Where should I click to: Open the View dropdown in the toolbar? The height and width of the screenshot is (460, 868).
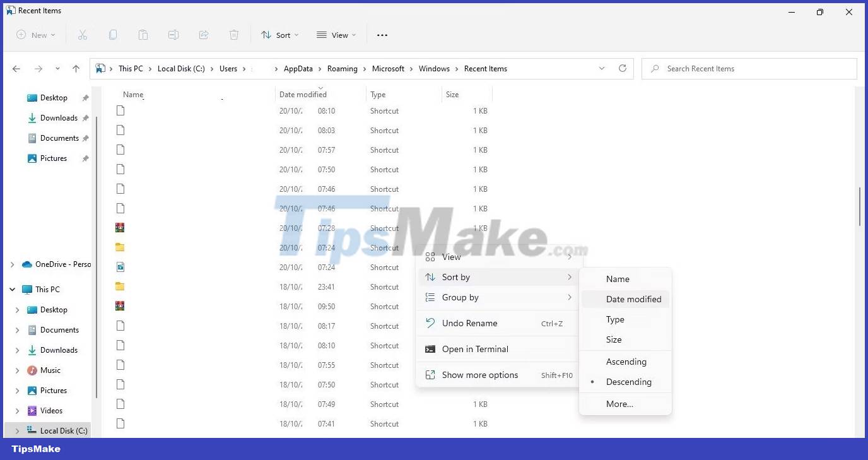point(336,35)
